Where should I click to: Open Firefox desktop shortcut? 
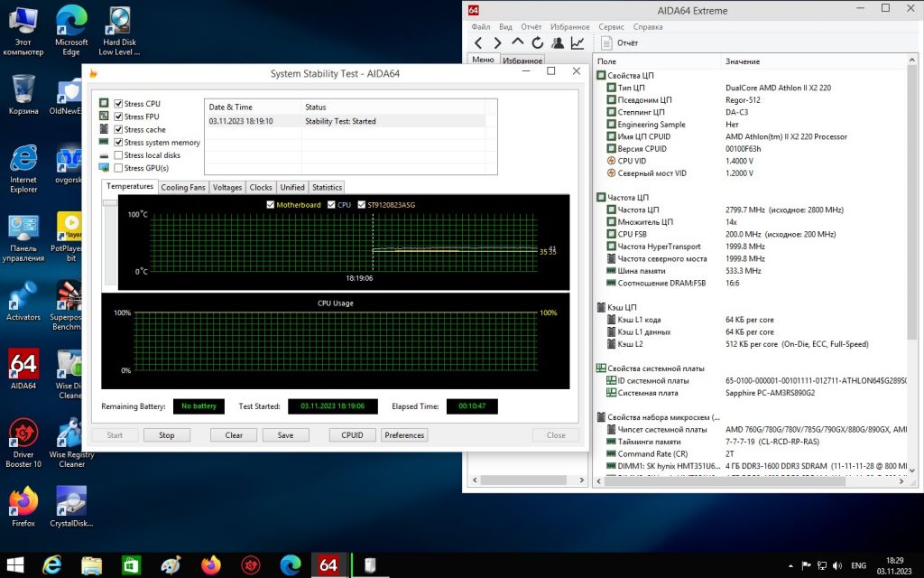point(23,507)
